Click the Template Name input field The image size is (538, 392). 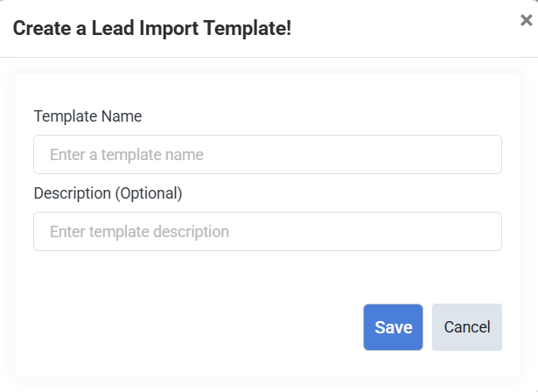pos(267,155)
